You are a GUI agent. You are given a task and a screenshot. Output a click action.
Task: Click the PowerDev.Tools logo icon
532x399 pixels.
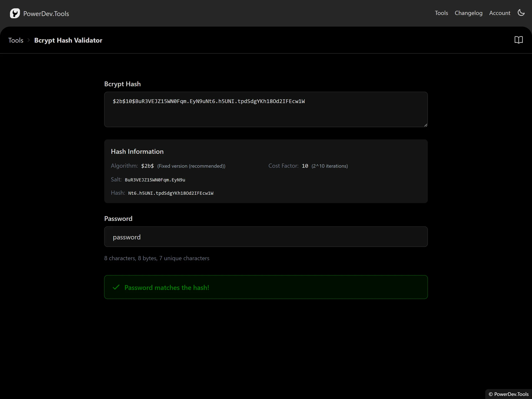click(x=15, y=13)
